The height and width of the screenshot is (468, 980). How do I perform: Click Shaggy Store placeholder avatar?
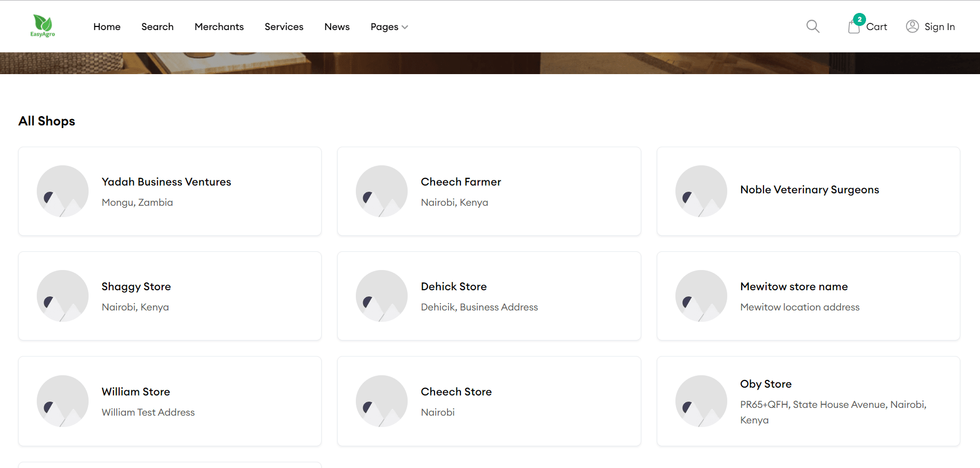pyautogui.click(x=63, y=296)
